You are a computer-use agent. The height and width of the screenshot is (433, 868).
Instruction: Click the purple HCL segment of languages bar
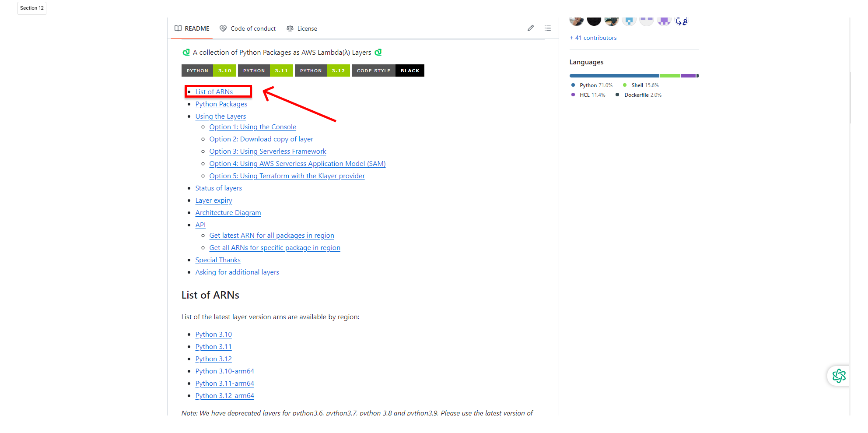688,76
